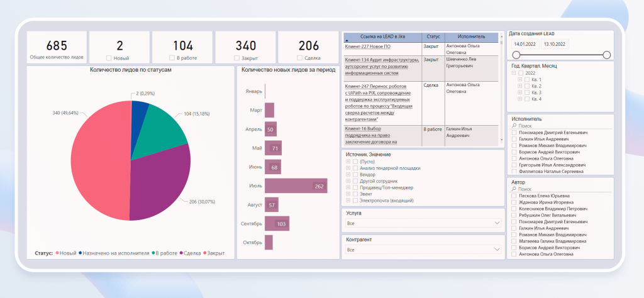Screen dimensions: 644x298
Task: Open the Клиент-247 Перенос роботов link
Action: tap(379, 103)
